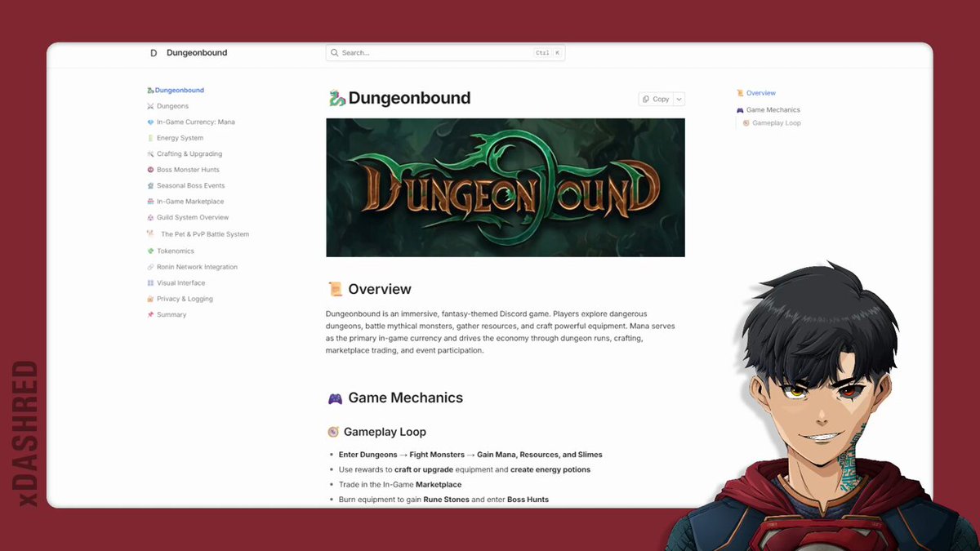Click tools icon beside Crafting & Upgrading
Screen dimensions: 980x551
point(150,154)
